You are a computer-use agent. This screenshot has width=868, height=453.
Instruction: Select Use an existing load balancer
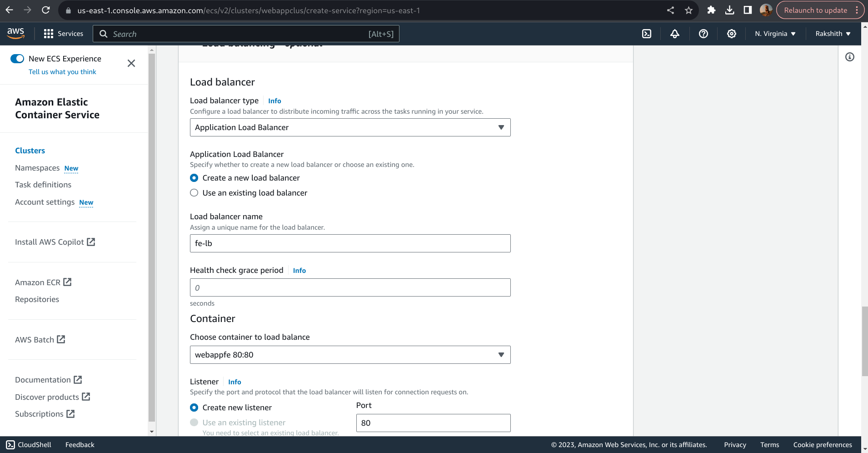tap(195, 193)
